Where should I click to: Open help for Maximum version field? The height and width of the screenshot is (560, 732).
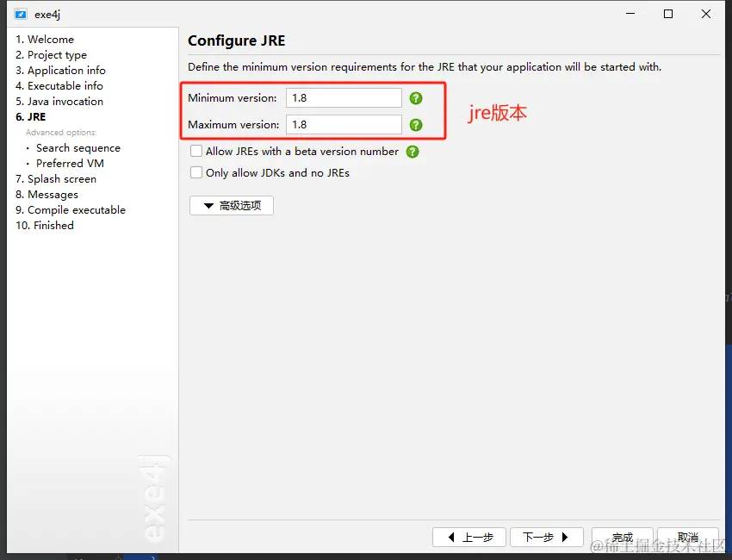pos(415,125)
